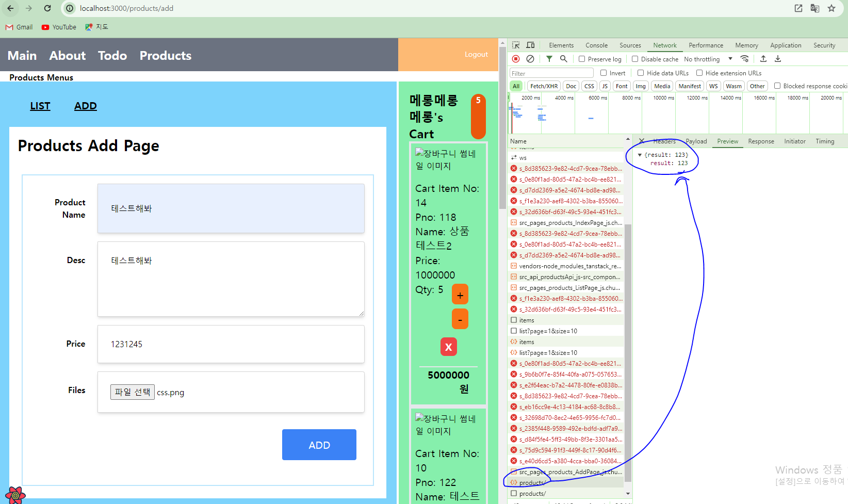The width and height of the screenshot is (848, 504).
Task: Click the Logout link
Action: tap(476, 54)
